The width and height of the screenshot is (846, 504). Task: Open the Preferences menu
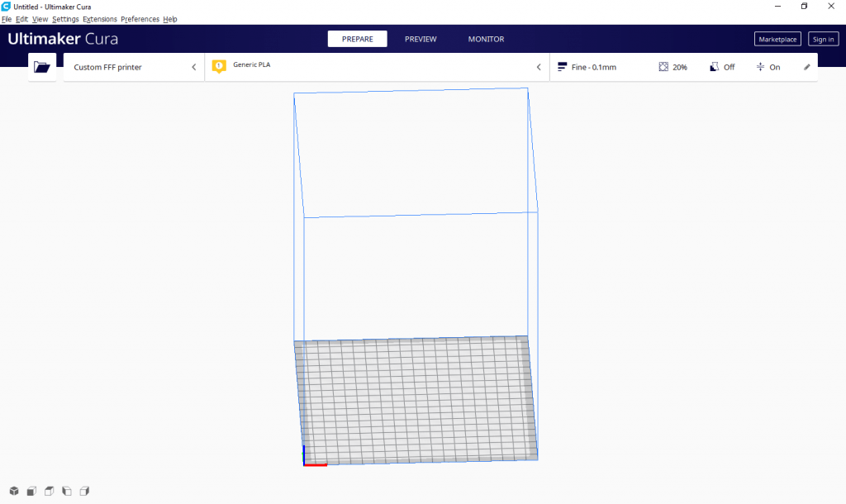tap(140, 19)
